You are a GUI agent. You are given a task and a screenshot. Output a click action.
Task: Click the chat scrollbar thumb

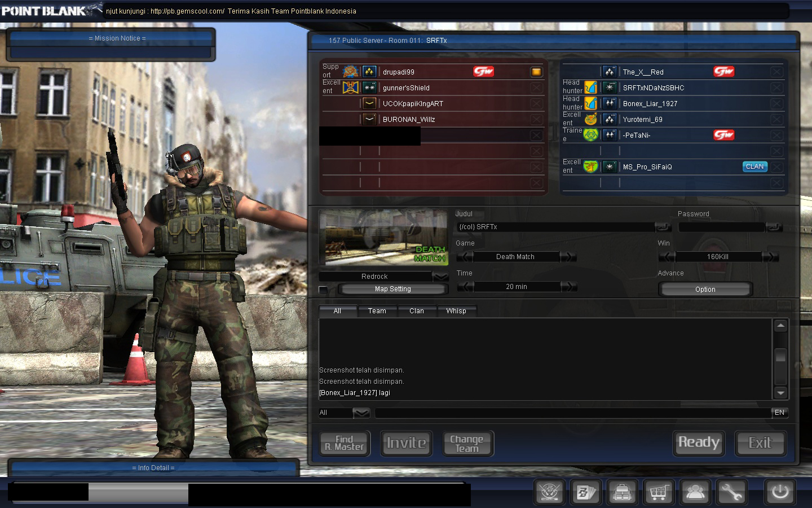tap(780, 356)
